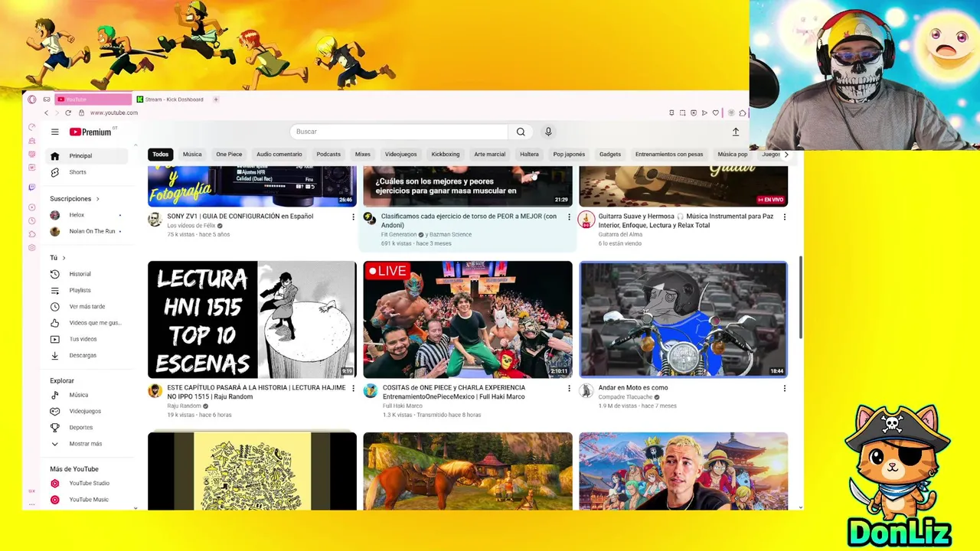Open the Nolan On The Run channel
This screenshot has height=551, width=980.
coord(86,231)
